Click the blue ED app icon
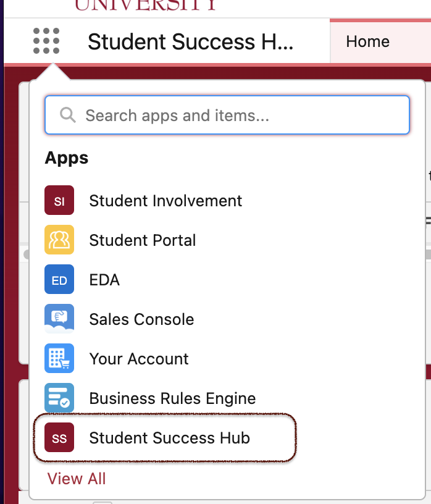431x504 pixels. tap(59, 280)
